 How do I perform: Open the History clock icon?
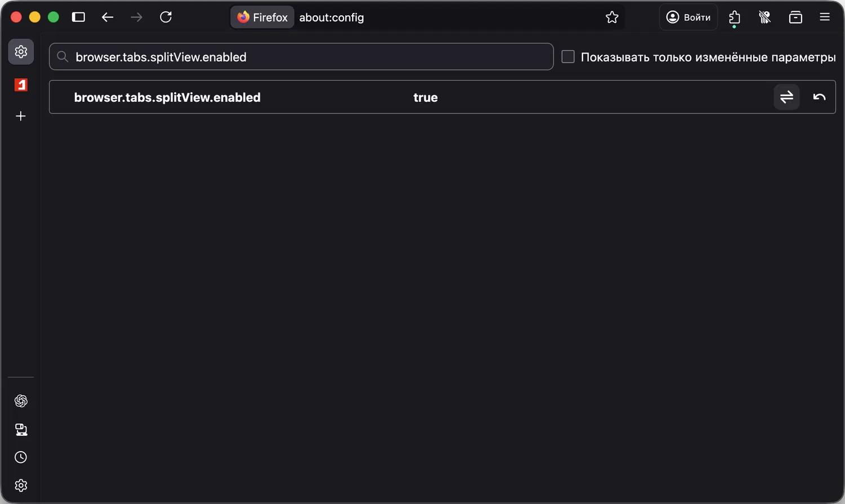click(21, 457)
